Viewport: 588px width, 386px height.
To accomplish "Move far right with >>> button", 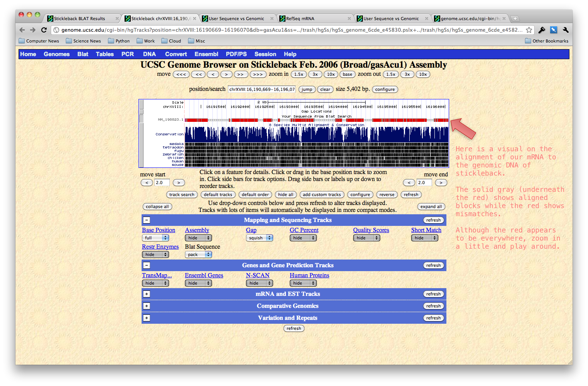I will point(258,74).
